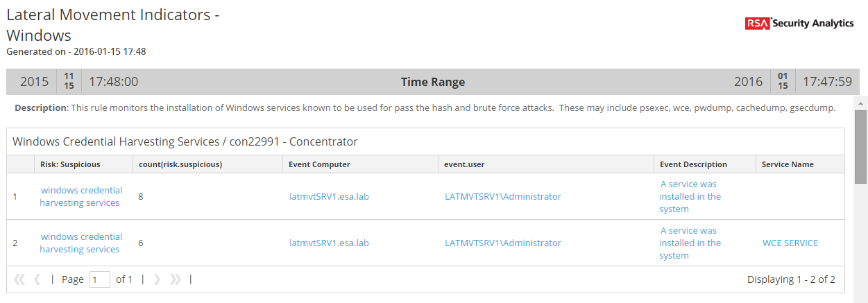Click the page number input field
868x303 pixels.
pos(99,279)
